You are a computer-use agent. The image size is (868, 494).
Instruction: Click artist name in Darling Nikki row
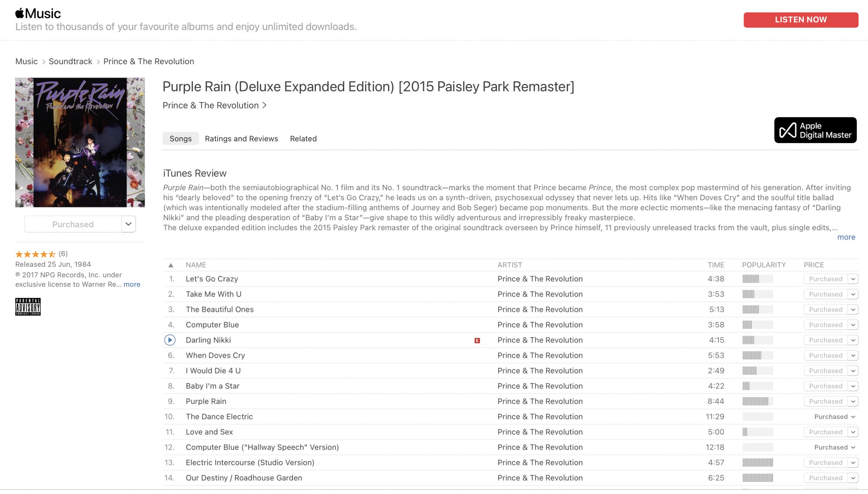pos(540,340)
